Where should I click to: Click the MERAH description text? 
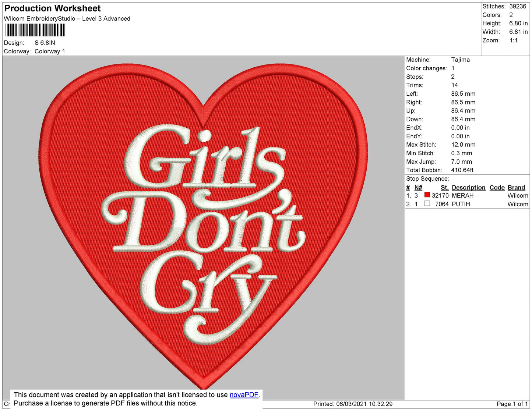463,195
